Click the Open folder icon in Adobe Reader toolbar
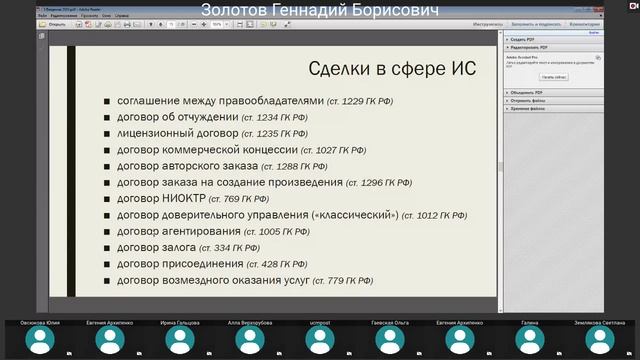Viewport: 640px width, 360px height. point(42,24)
